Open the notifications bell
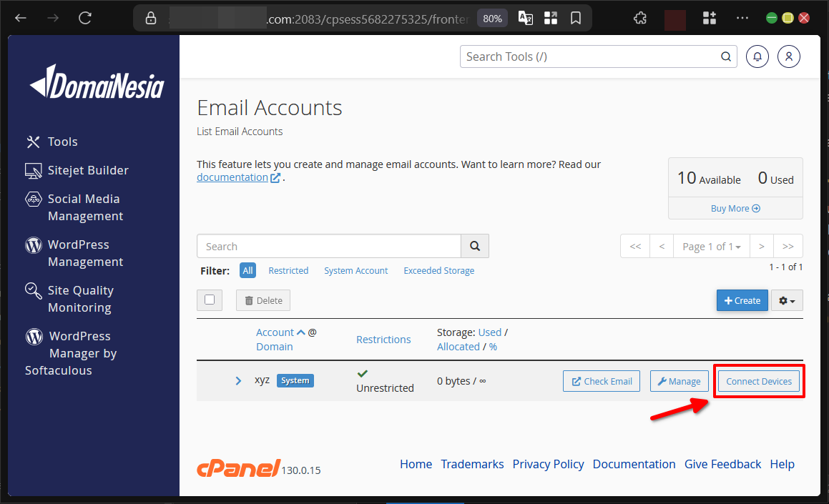Image resolution: width=829 pixels, height=504 pixels. [x=757, y=56]
